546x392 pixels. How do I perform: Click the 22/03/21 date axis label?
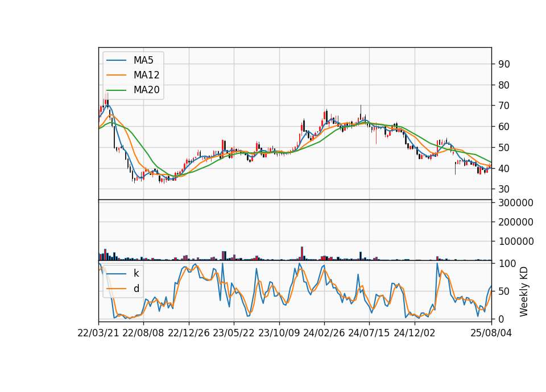point(98,333)
